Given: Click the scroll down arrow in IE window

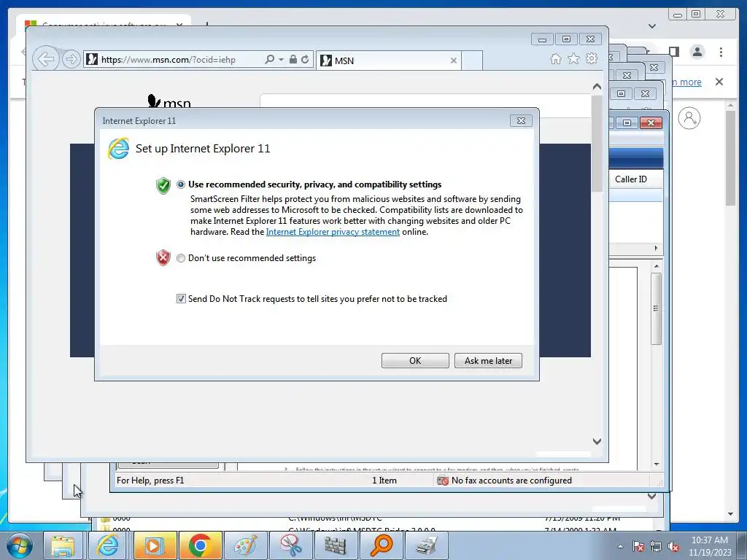Looking at the screenshot, I should pos(597,441).
